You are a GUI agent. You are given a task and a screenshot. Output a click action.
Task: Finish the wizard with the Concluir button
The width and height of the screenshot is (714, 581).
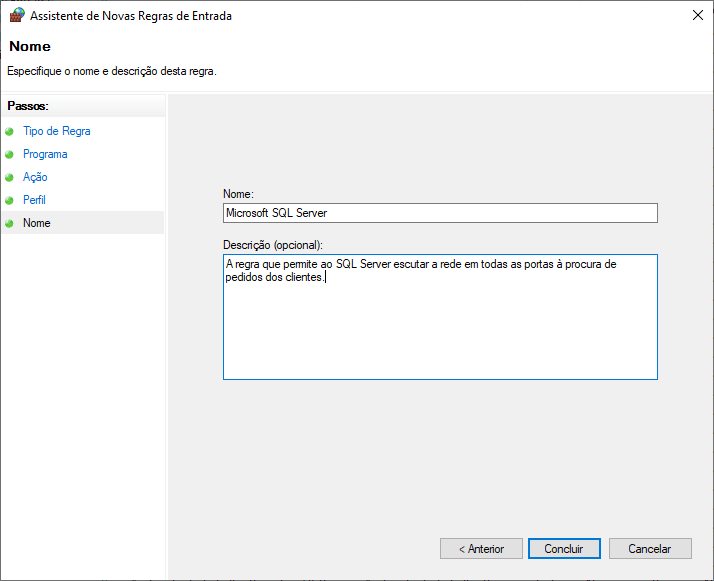[564, 549]
